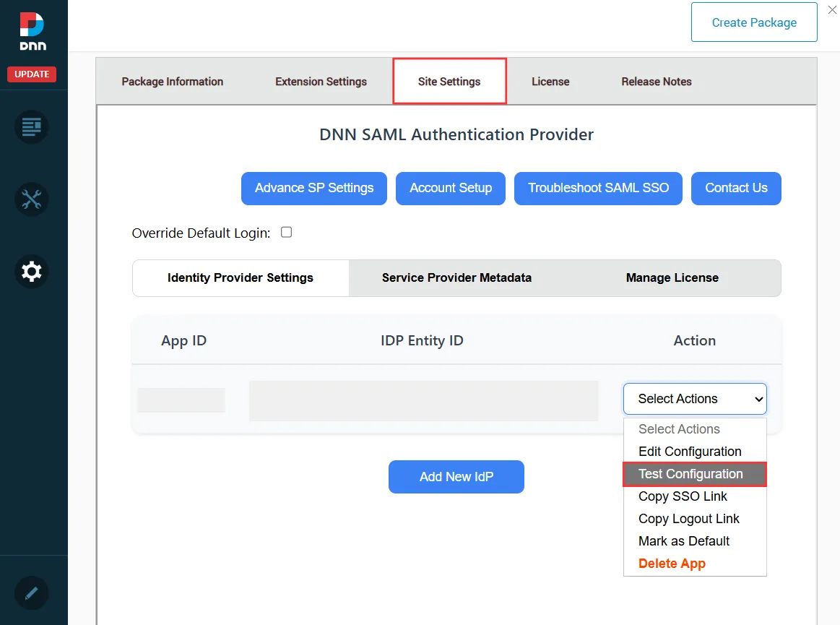Viewport: 840px width, 625px height.
Task: Click the Edit pencil icon in sidebar
Action: pyautogui.click(x=32, y=592)
